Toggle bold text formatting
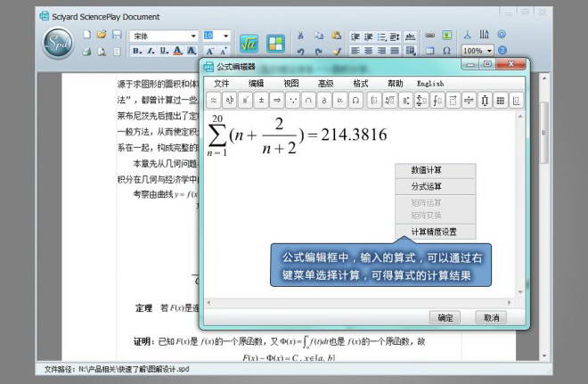Viewport: 588px width, 384px height. (137, 51)
